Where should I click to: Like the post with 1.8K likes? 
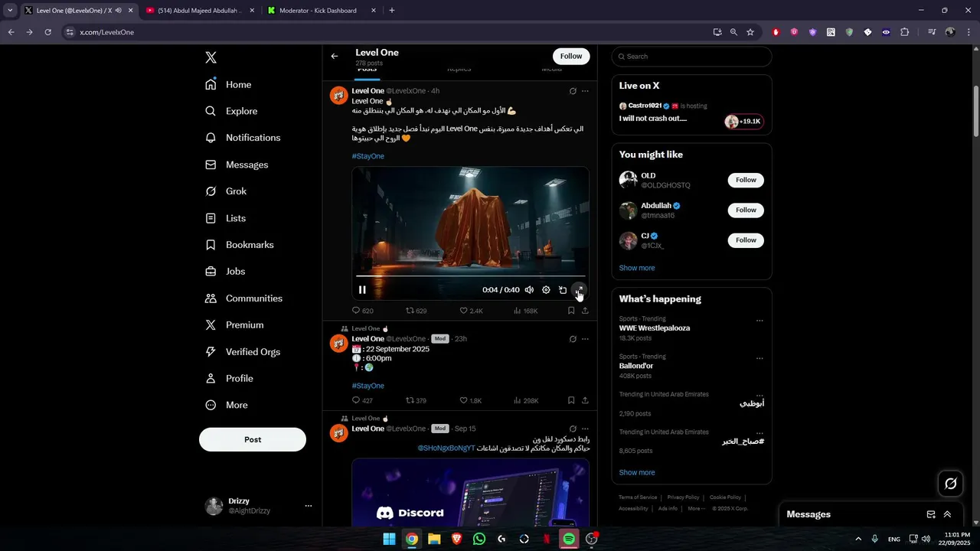[471, 400]
